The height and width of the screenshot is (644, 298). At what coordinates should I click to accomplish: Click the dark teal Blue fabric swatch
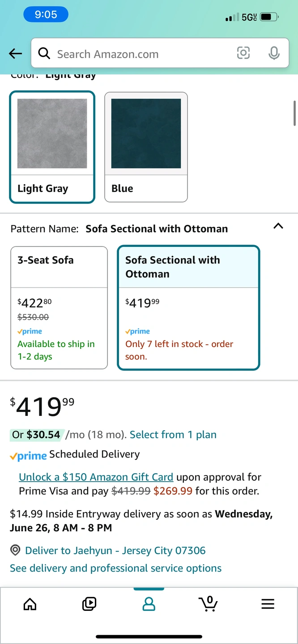[146, 133]
